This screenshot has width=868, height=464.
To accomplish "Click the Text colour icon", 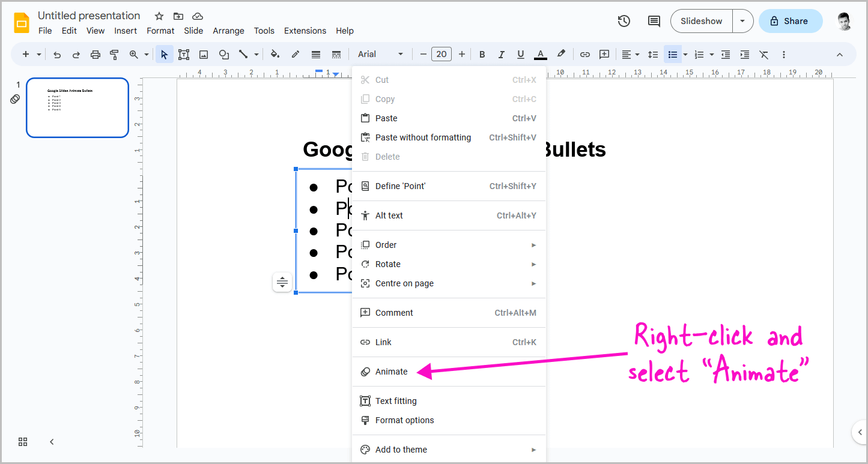I will click(x=541, y=55).
